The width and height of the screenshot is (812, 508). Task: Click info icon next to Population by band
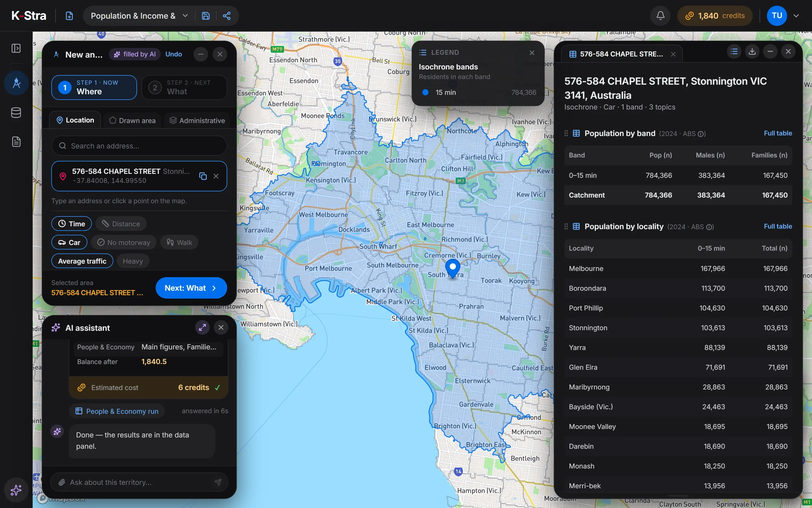click(x=701, y=134)
